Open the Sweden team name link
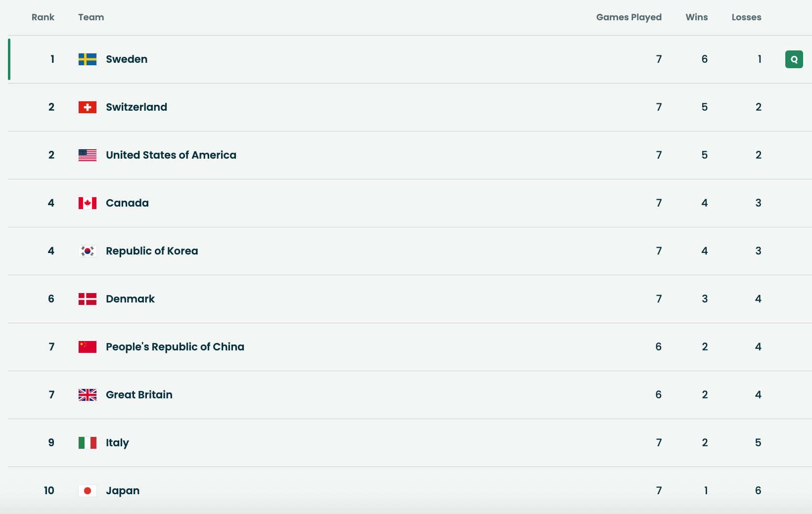 tap(127, 59)
